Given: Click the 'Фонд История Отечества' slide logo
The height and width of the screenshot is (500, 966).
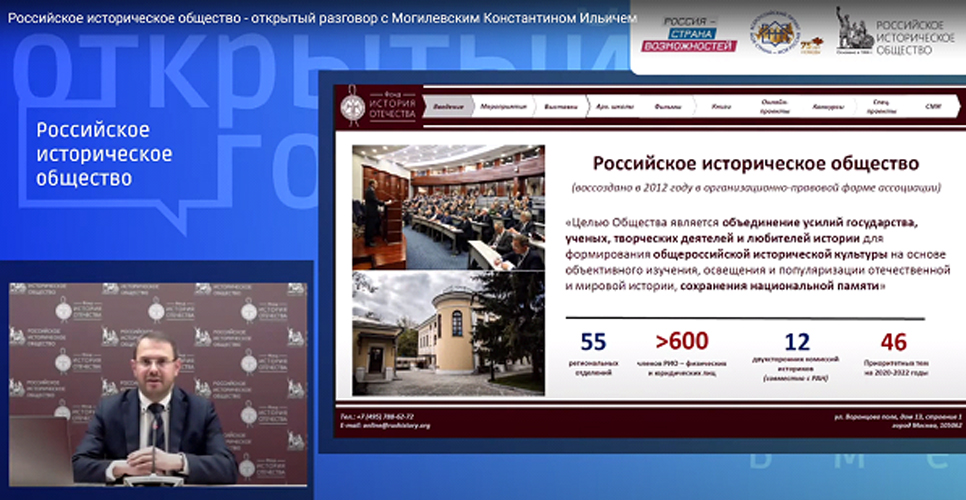Looking at the screenshot, I should [378, 107].
